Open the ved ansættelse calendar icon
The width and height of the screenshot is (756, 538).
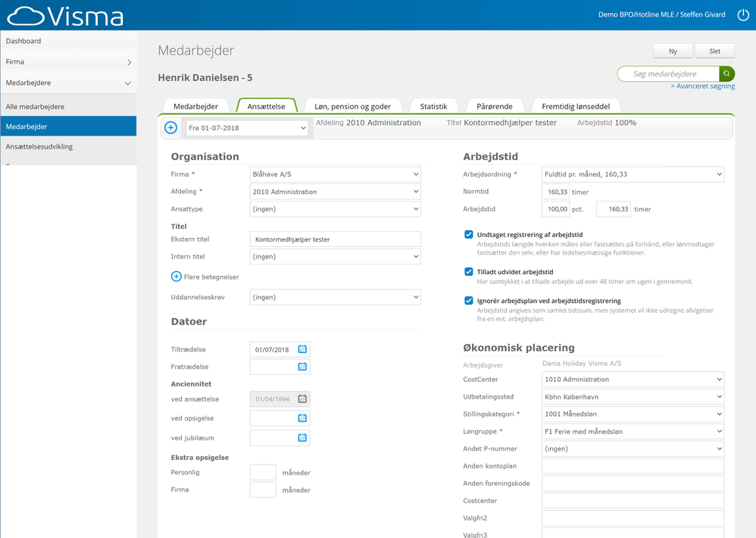[302, 399]
